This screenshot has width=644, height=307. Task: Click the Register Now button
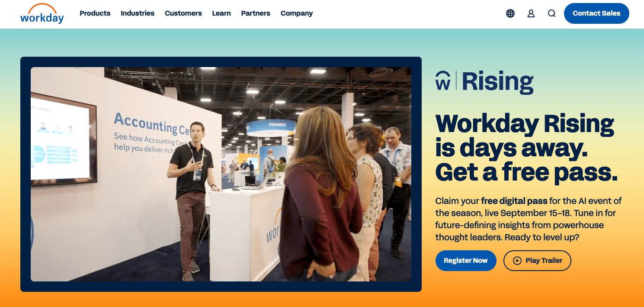(x=466, y=261)
